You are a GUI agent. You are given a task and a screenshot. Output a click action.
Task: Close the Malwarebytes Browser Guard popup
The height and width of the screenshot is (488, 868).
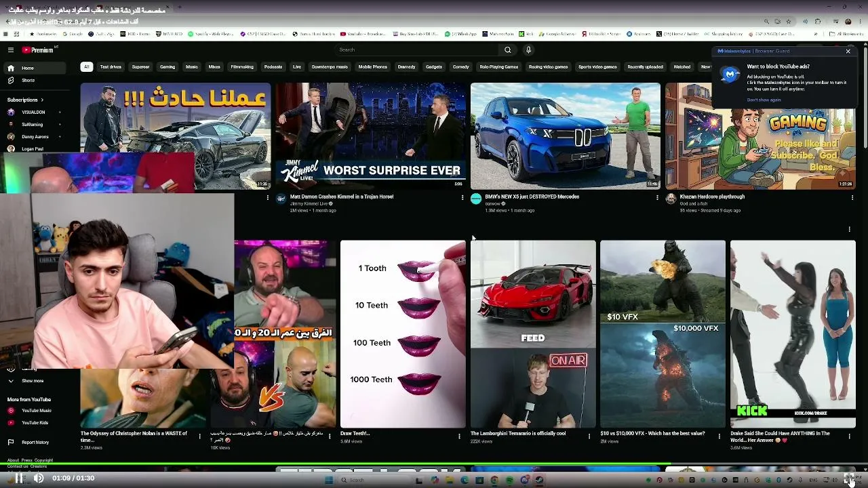point(848,51)
